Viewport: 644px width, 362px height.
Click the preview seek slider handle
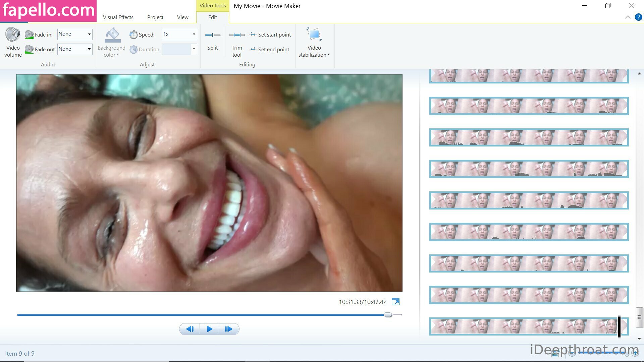388,315
